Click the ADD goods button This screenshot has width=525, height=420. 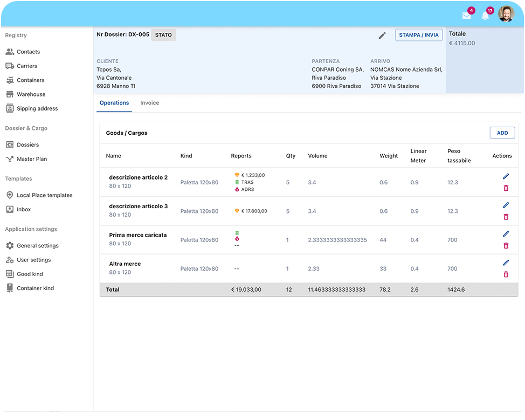[502, 133]
